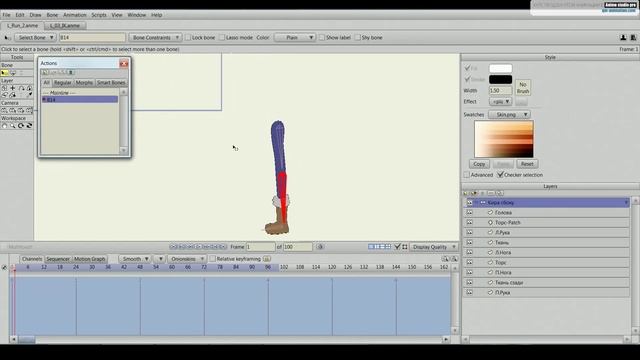The image size is (640, 360).
Task: Switch to the Motion Graph tab
Action: (89, 259)
